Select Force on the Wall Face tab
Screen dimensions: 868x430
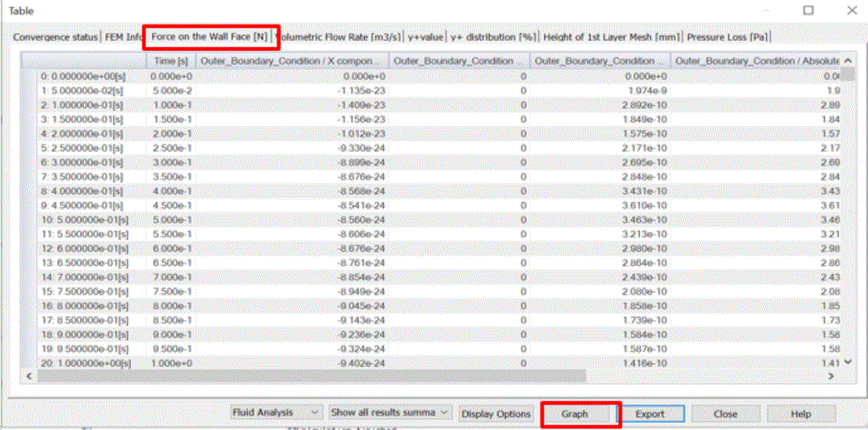coord(208,37)
